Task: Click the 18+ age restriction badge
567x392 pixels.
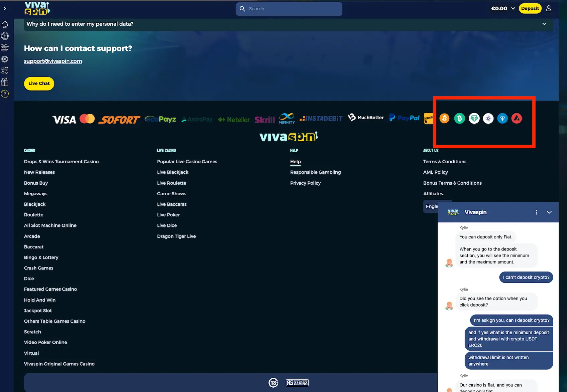Action: click(273, 383)
